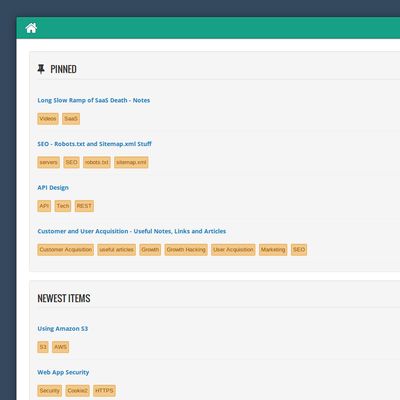Open the API Design note
This screenshot has height=400, width=400.
coord(53,188)
